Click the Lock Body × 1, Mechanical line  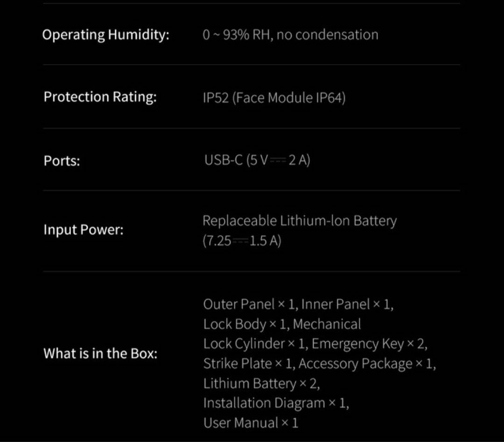282,324
